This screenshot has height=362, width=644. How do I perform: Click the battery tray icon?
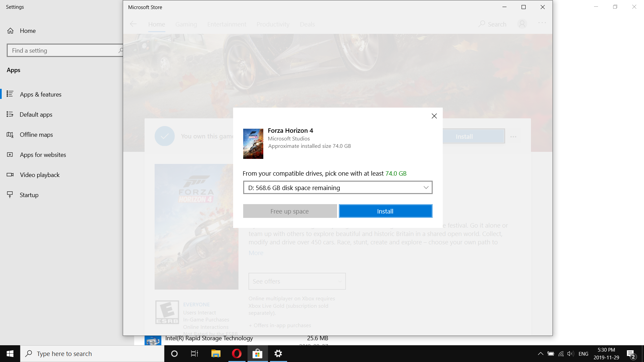pyautogui.click(x=551, y=354)
